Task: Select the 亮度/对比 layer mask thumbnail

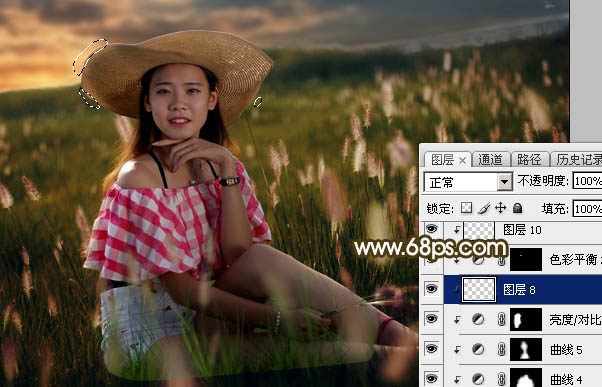Action: [526, 319]
